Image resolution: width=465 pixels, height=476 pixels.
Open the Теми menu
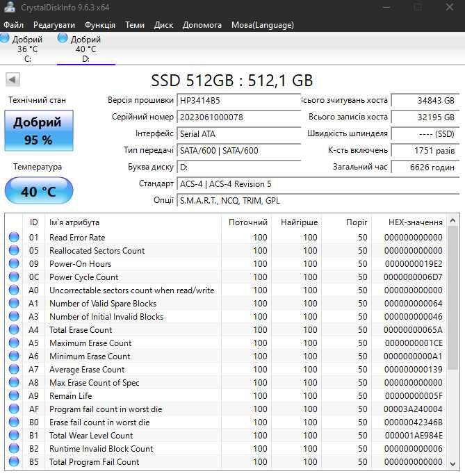tap(135, 25)
